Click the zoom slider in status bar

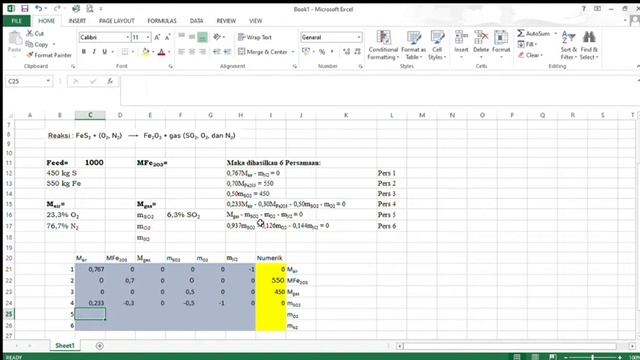coord(593,357)
